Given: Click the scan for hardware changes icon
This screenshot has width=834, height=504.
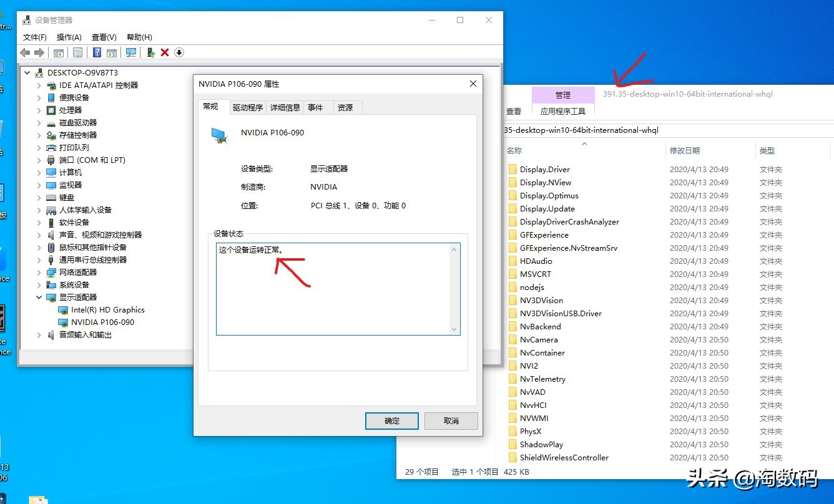Looking at the screenshot, I should (132, 52).
